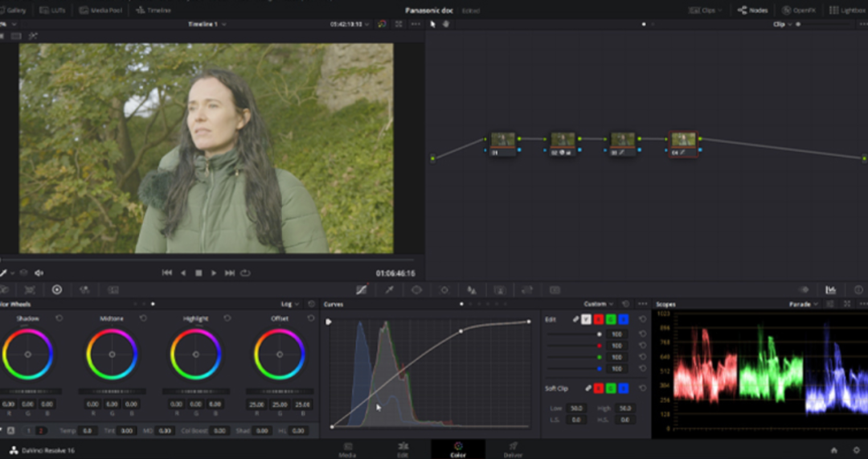Viewport: 868px width, 459px height.
Task: Click the Color Wheels palette icon
Action: point(57,289)
